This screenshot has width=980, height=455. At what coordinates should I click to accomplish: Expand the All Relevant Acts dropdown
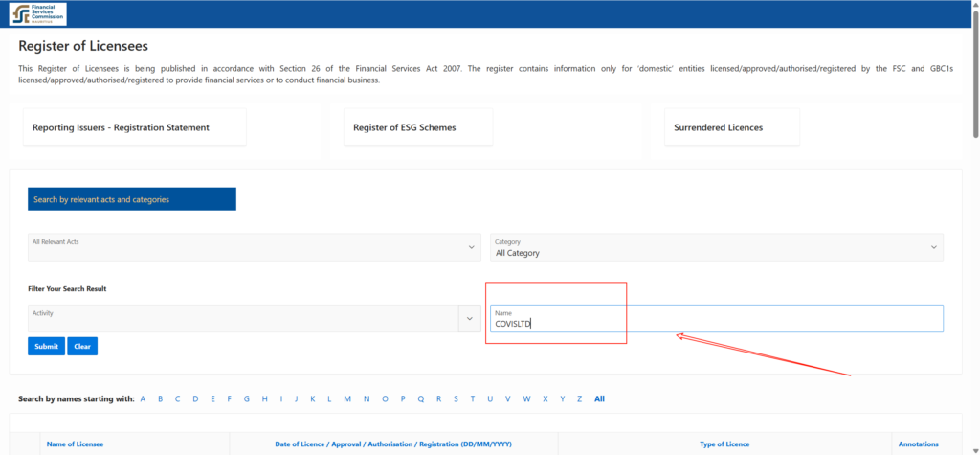[254, 247]
